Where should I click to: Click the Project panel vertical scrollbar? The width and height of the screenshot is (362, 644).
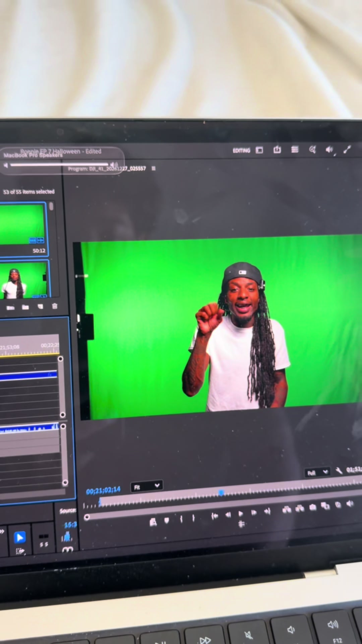click(51, 207)
